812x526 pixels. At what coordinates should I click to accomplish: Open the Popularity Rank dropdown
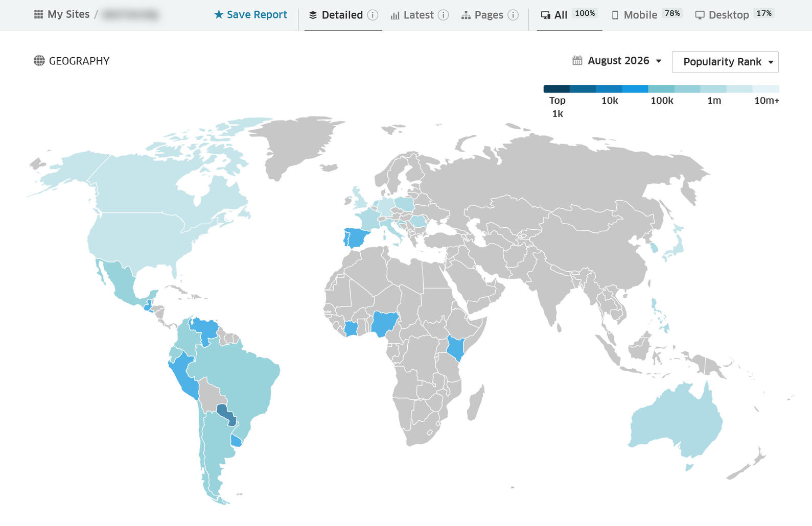tap(725, 62)
